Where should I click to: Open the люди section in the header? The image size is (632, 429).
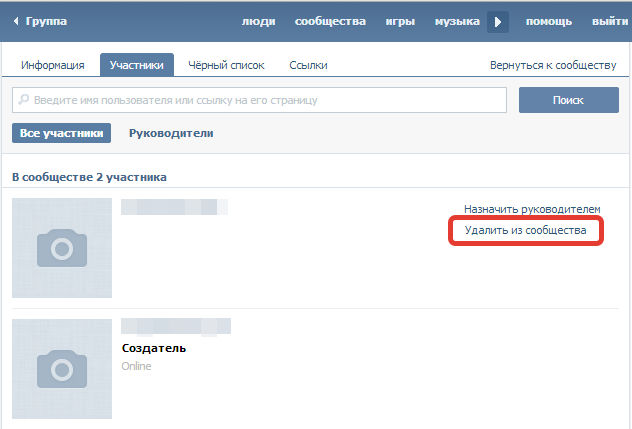click(x=258, y=21)
